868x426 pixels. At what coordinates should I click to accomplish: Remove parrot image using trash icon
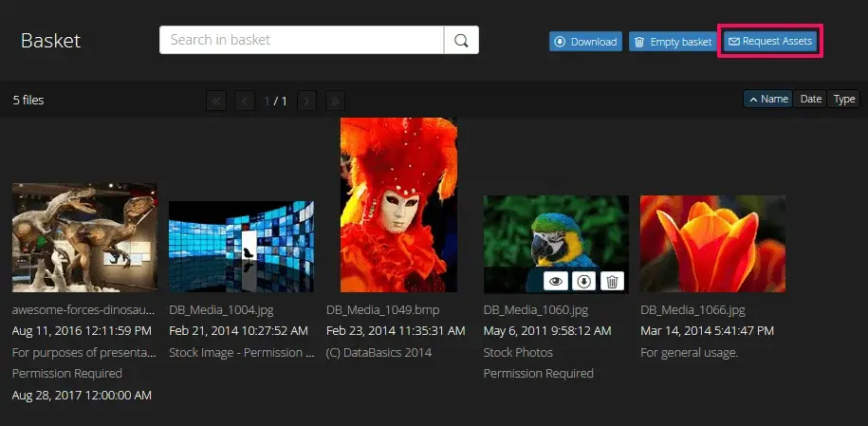(613, 281)
